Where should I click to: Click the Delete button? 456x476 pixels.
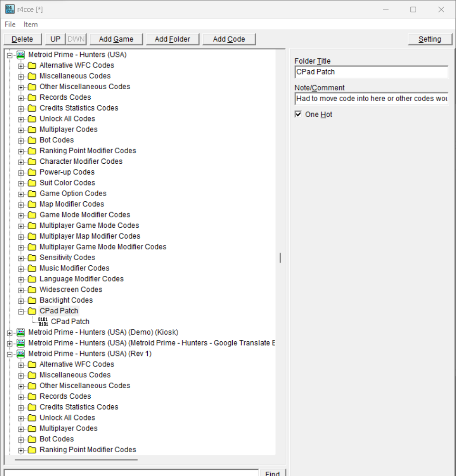pyautogui.click(x=22, y=39)
